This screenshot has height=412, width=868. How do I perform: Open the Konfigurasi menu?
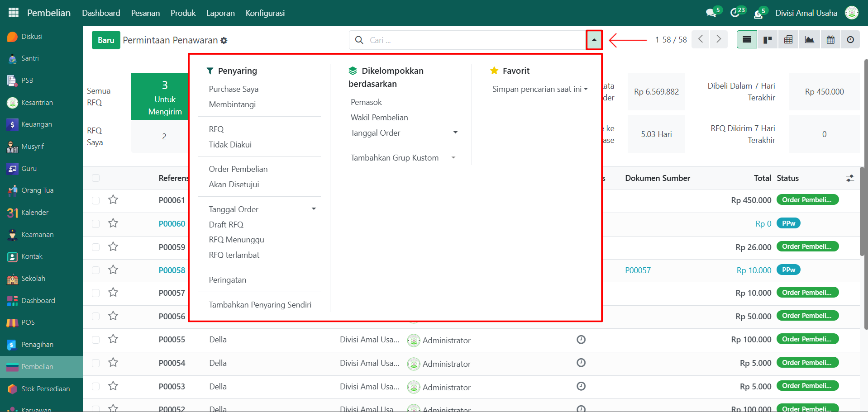click(265, 13)
